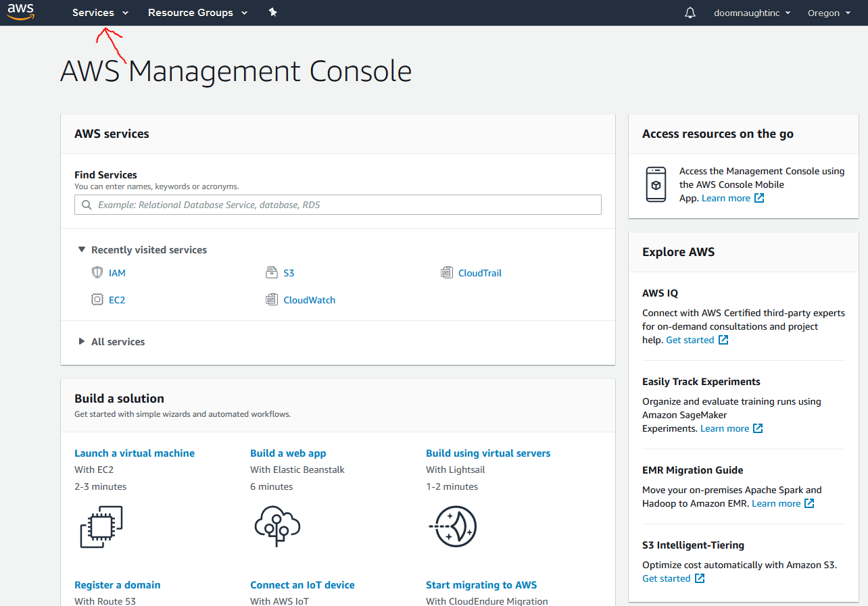Click Learn more under Easily Track Experiments
Screen dimensions: 868x606
tap(725, 428)
